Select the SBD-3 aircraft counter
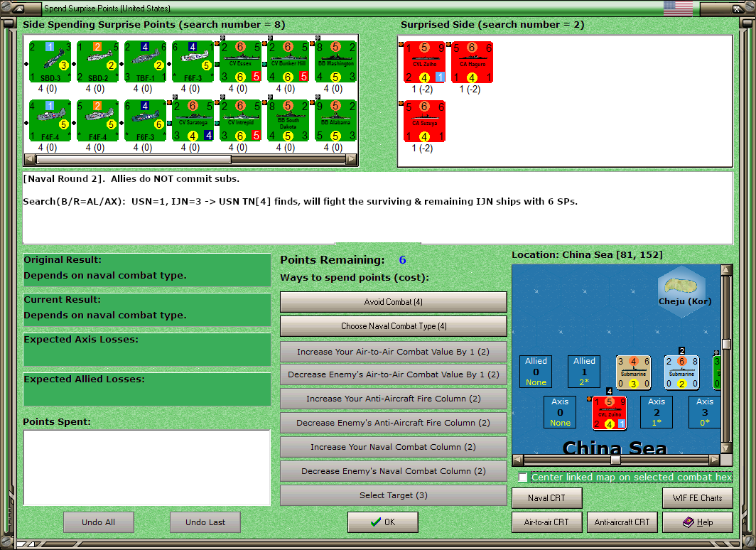The height and width of the screenshot is (550, 756). click(50, 62)
